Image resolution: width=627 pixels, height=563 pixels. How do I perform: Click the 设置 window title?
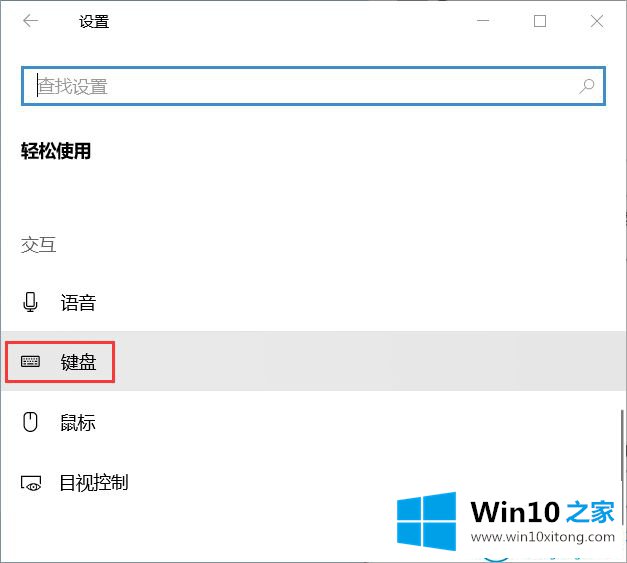point(94,22)
